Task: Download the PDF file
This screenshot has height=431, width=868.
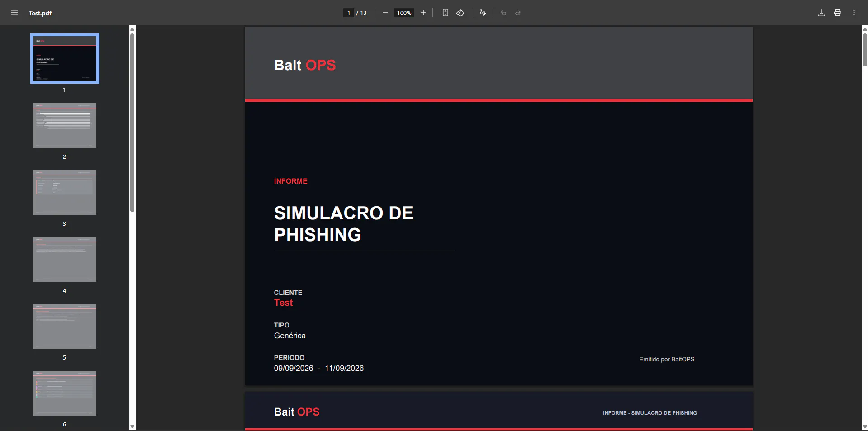Action: 821,13
